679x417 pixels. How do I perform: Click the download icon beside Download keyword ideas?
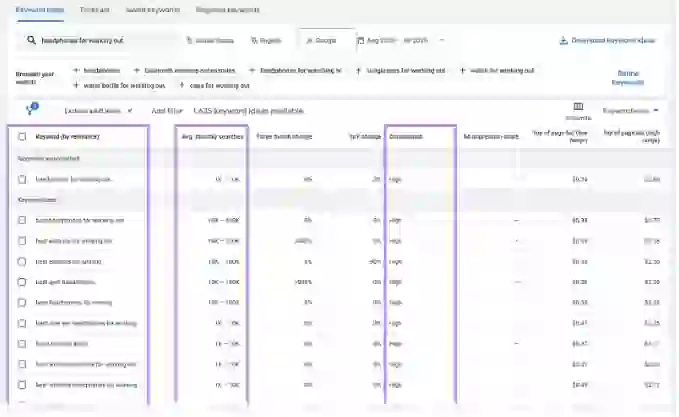(x=563, y=41)
